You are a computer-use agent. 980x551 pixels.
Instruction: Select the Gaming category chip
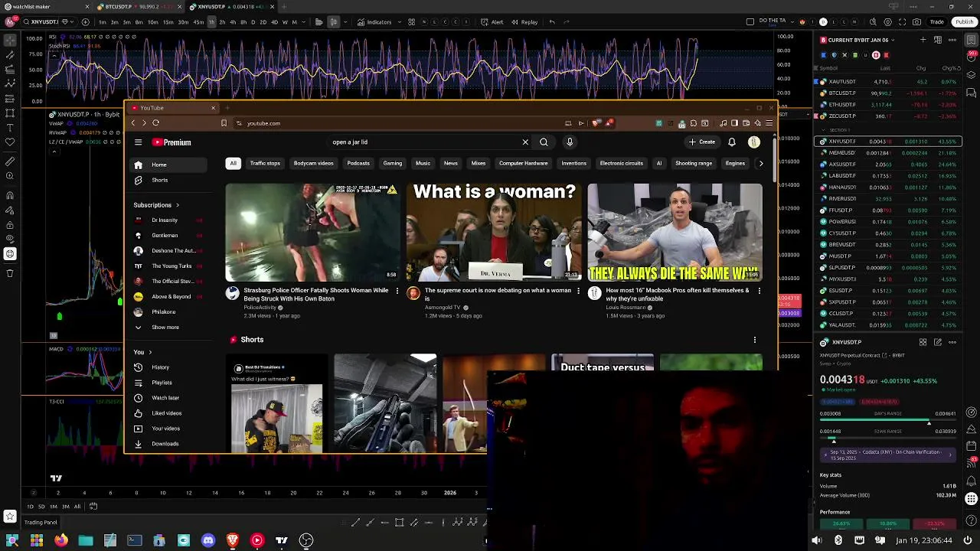(x=393, y=163)
